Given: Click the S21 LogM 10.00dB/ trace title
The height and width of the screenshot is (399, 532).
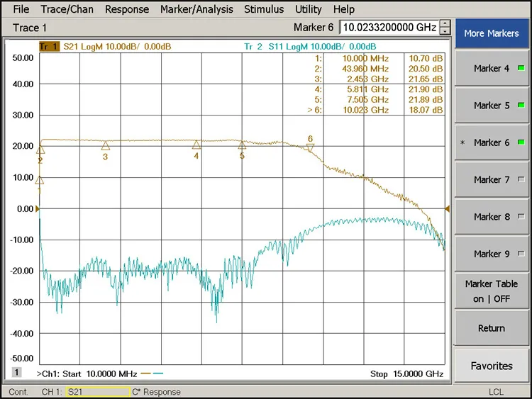Looking at the screenshot, I should [x=117, y=47].
